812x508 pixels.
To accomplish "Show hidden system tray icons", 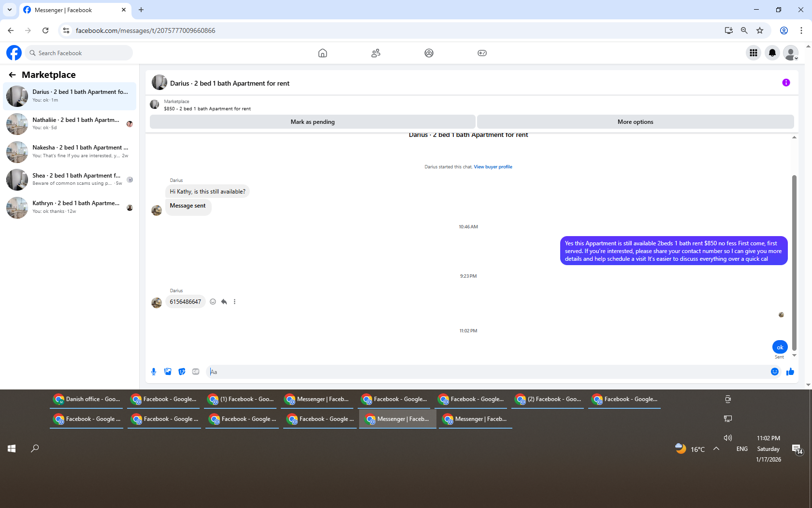I will click(x=716, y=448).
